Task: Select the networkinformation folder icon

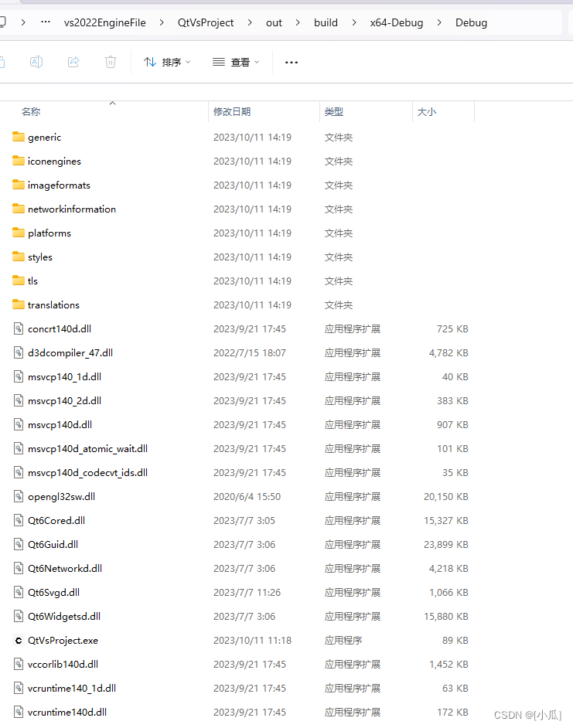Action: point(19,209)
